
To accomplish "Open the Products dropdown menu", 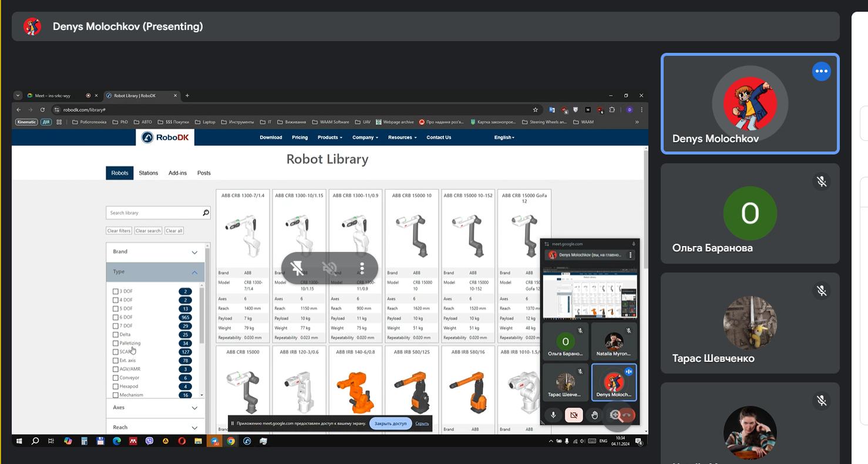I will (x=329, y=137).
